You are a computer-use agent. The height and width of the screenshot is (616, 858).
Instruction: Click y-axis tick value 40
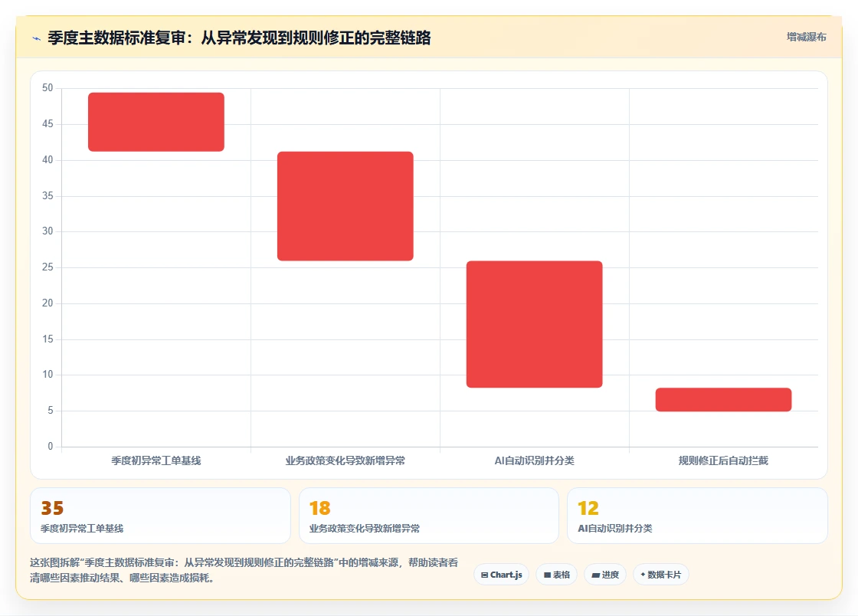(x=47, y=159)
